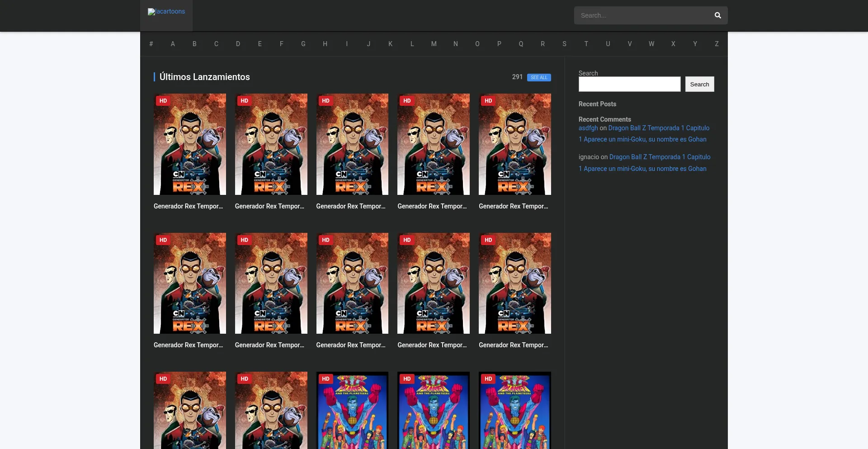
Task: Open the letter F listing
Action: (282, 44)
